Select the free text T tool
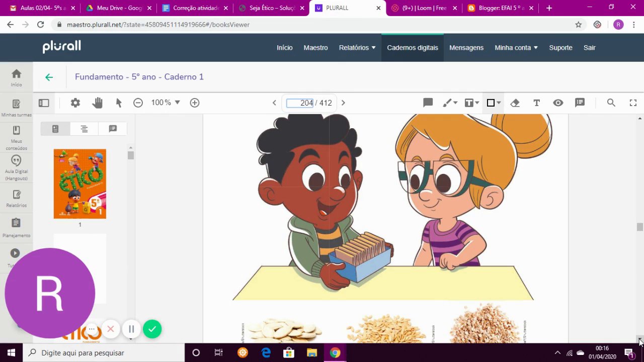 pos(536,103)
